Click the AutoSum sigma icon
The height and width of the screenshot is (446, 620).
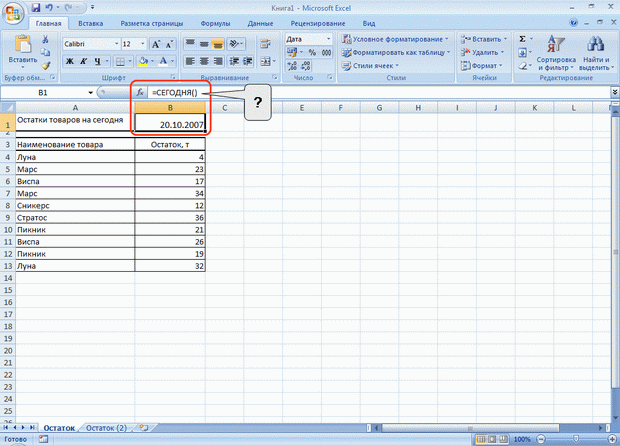(x=522, y=39)
